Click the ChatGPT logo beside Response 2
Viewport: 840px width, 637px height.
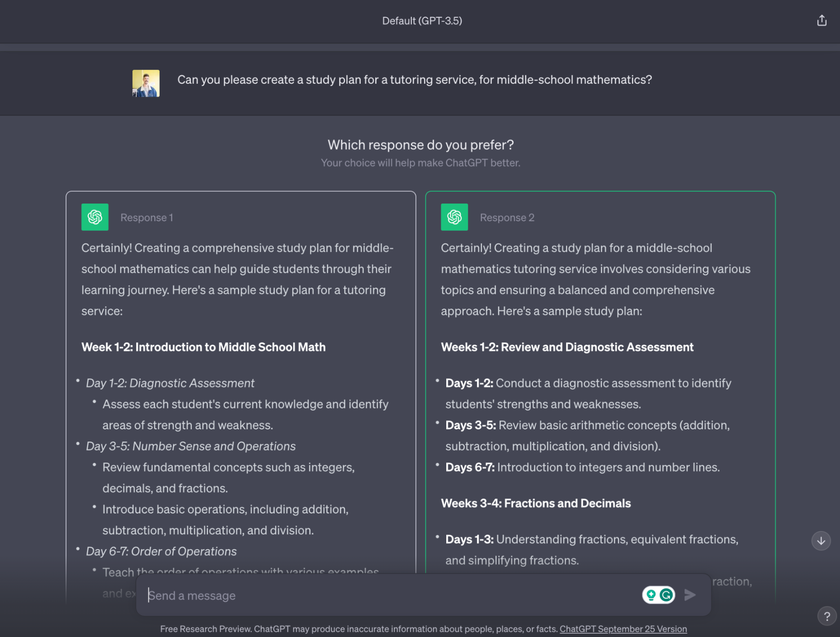[454, 217]
